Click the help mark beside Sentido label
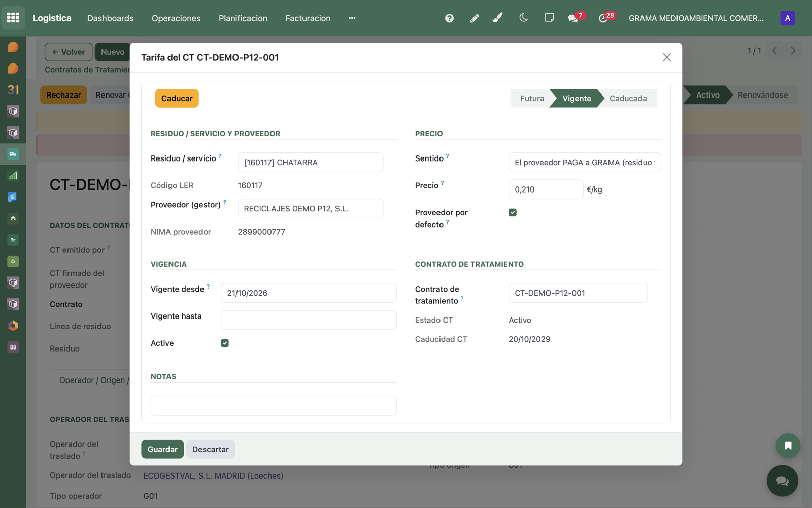The height and width of the screenshot is (508, 812). coord(447,156)
